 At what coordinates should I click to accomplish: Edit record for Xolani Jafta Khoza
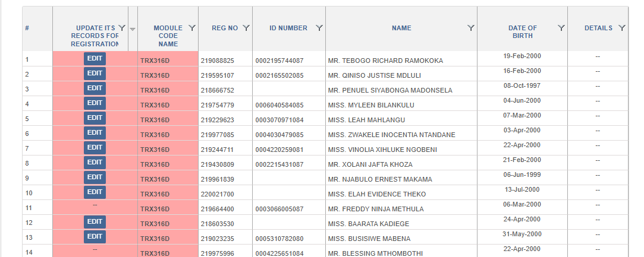[95, 162]
